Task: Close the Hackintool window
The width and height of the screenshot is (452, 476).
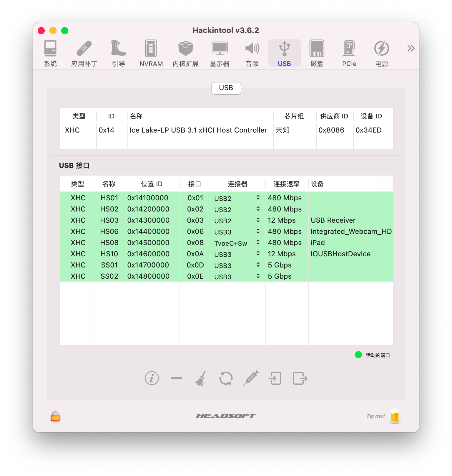Action: (x=41, y=31)
